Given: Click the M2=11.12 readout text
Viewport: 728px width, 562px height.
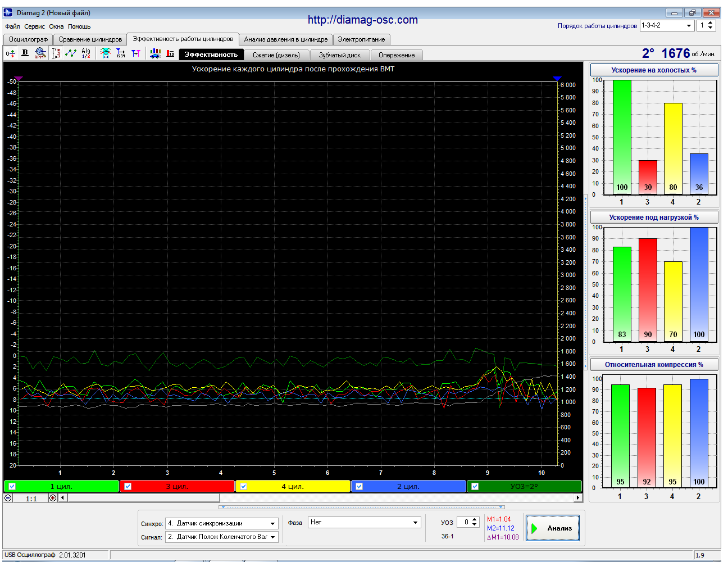Looking at the screenshot, I should click(501, 528).
